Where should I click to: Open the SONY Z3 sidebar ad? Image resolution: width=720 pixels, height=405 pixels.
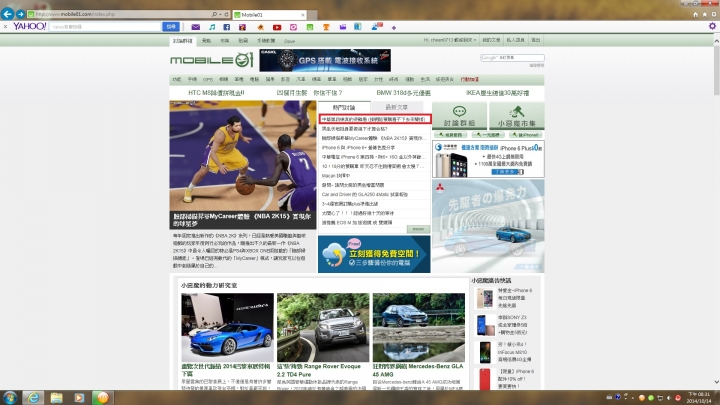click(x=504, y=325)
